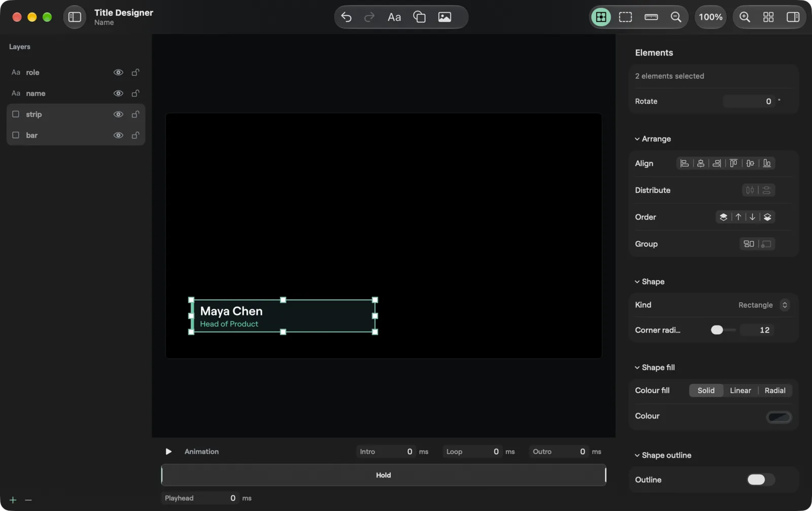Align selected elements to top edges

tap(733, 163)
